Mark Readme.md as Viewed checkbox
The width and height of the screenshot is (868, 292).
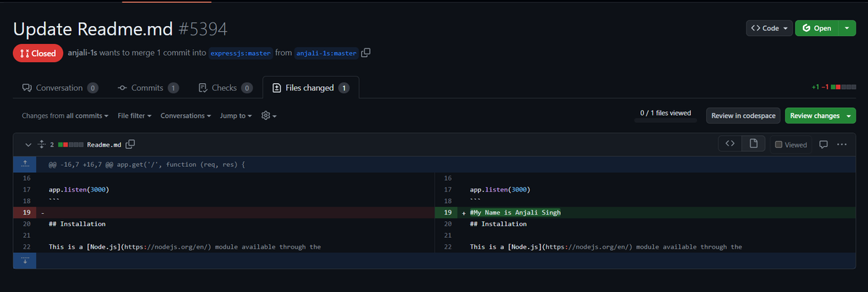pyautogui.click(x=778, y=145)
